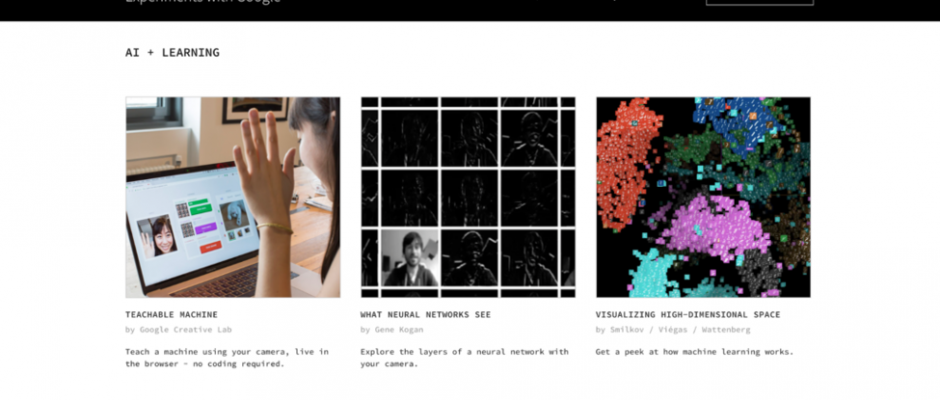Click the man's webcam tile in the grid

(411, 258)
